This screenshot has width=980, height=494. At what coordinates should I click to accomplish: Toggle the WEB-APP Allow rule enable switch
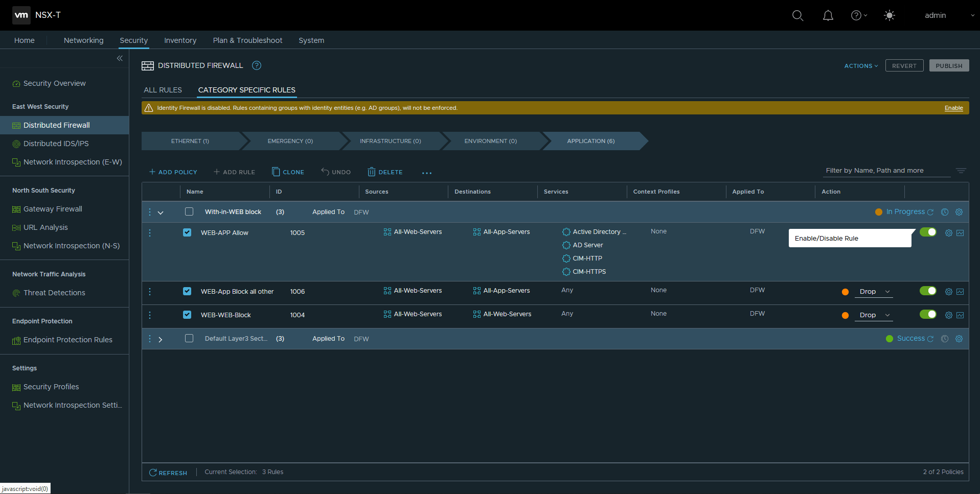click(x=928, y=232)
